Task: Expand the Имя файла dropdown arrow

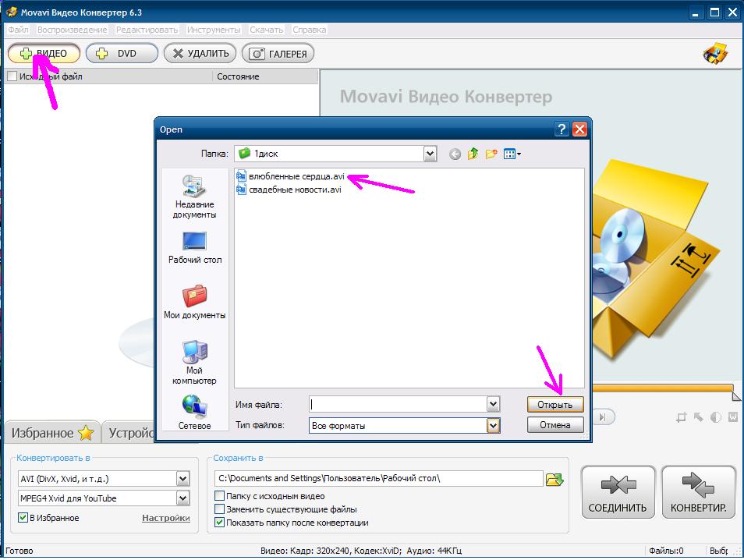Action: 493,404
